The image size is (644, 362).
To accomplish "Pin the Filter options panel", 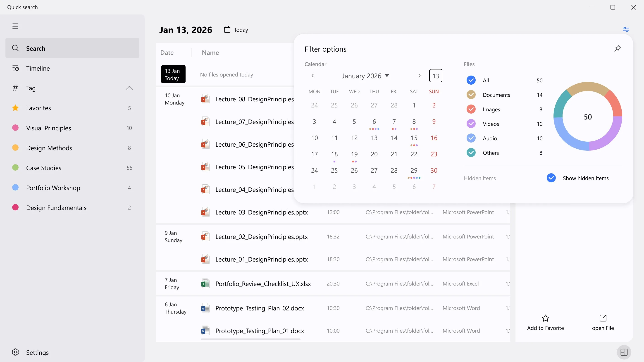I will tap(618, 48).
